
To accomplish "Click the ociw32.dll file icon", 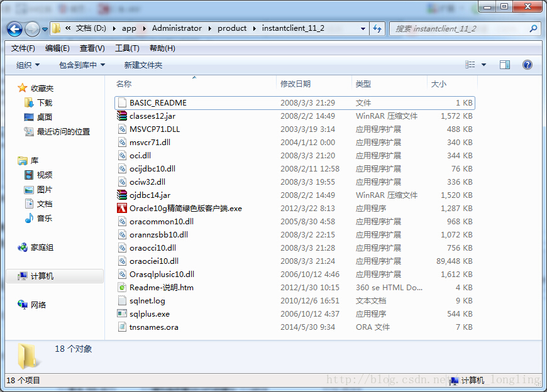I will [122, 182].
